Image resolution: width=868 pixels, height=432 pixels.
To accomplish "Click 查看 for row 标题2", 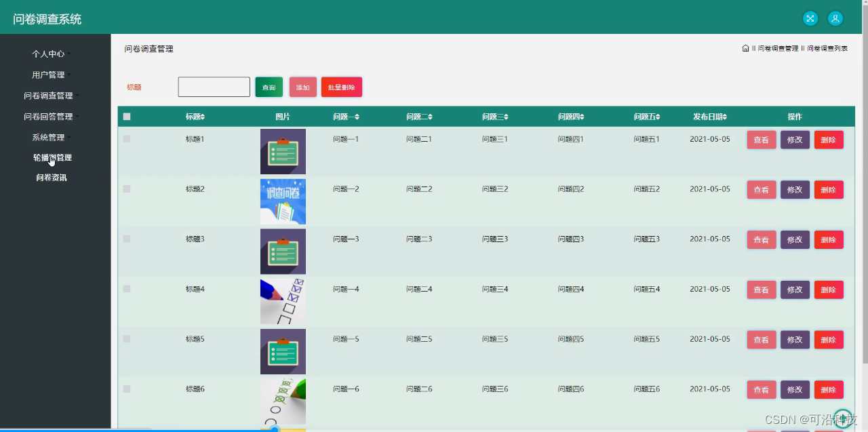I will pos(762,190).
